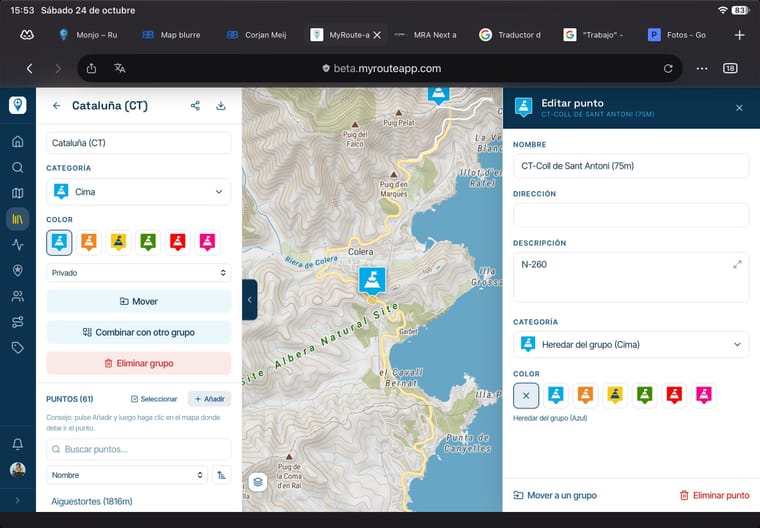Image resolution: width=760 pixels, height=528 pixels.
Task: Switch to the MRA Next a tab
Action: [426, 35]
